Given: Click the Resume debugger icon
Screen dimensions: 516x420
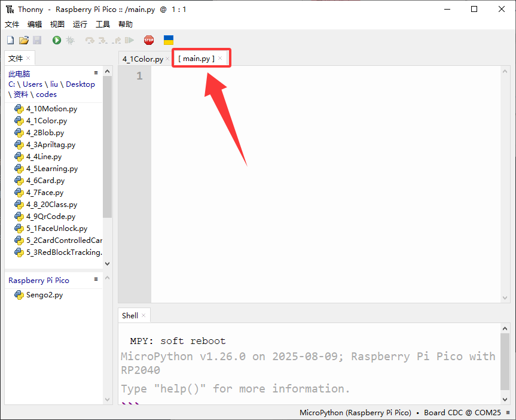Looking at the screenshot, I should 129,40.
